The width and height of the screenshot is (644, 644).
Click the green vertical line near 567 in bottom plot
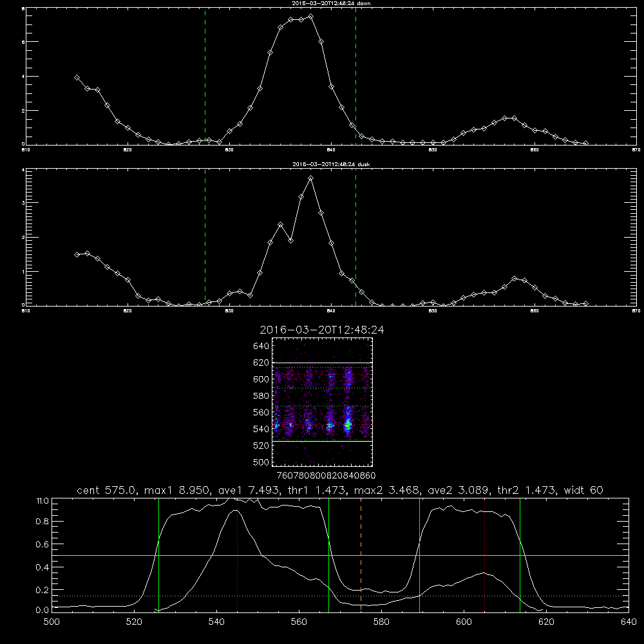click(328, 554)
